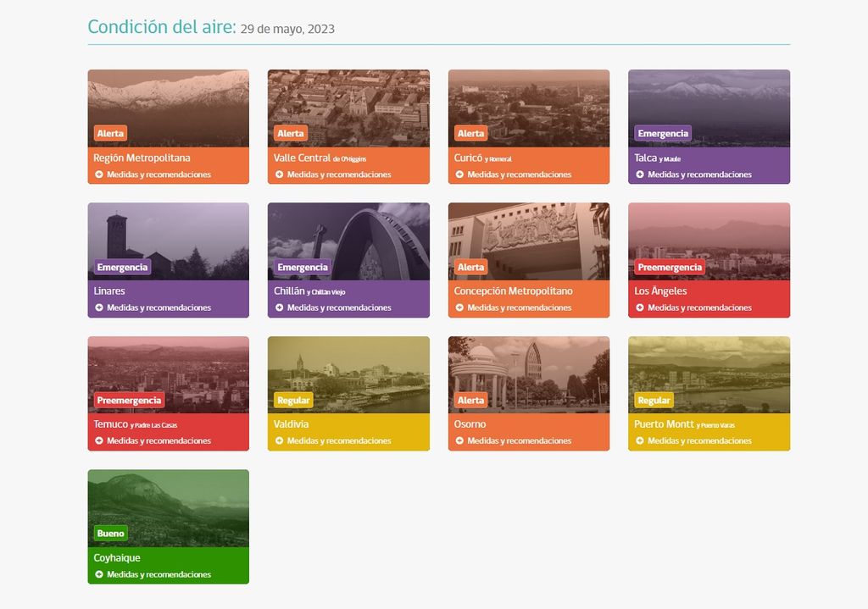The image size is (868, 609).
Task: Click Alerta badge on Valle Central card
Action: (291, 133)
